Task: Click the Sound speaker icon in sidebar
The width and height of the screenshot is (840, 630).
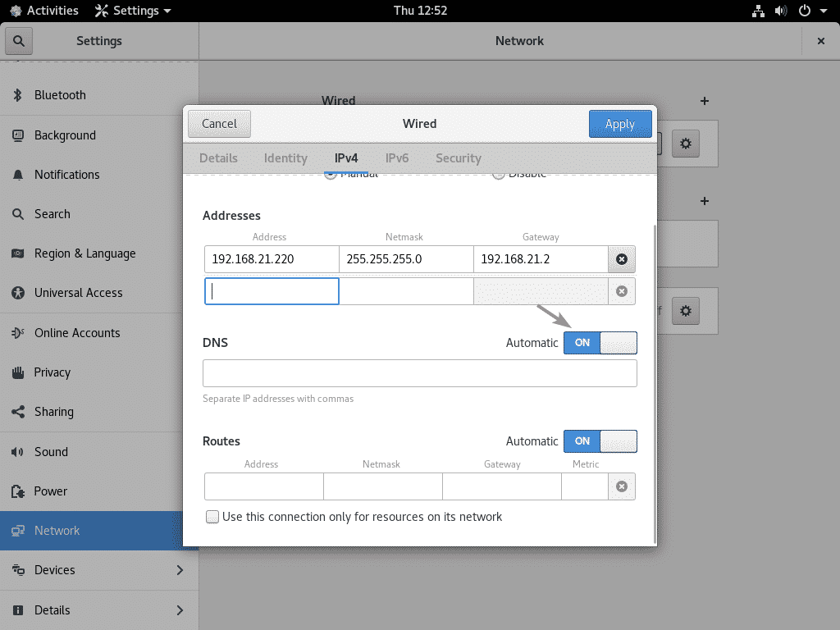Action: click(17, 452)
